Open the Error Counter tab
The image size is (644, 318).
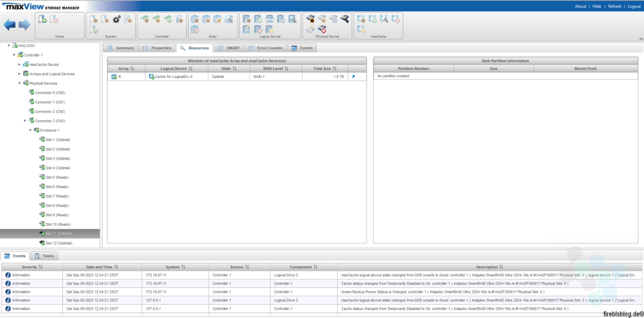coord(266,48)
